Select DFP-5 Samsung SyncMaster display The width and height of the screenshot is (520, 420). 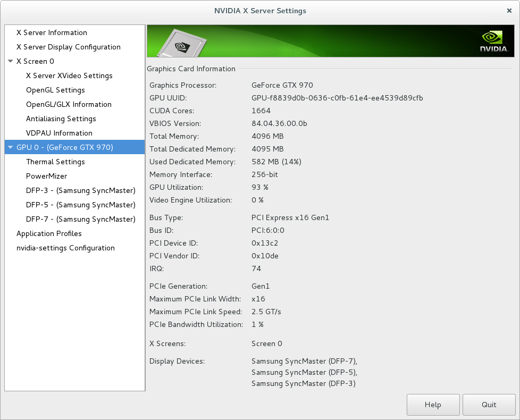pyautogui.click(x=81, y=205)
